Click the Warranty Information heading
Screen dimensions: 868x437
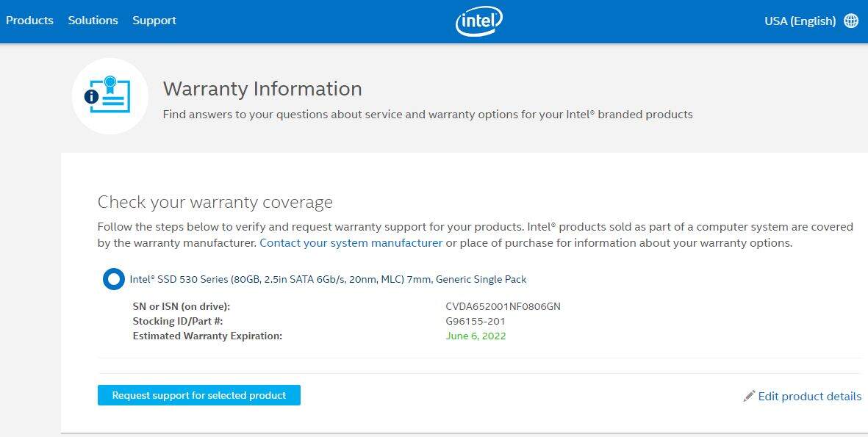[262, 89]
